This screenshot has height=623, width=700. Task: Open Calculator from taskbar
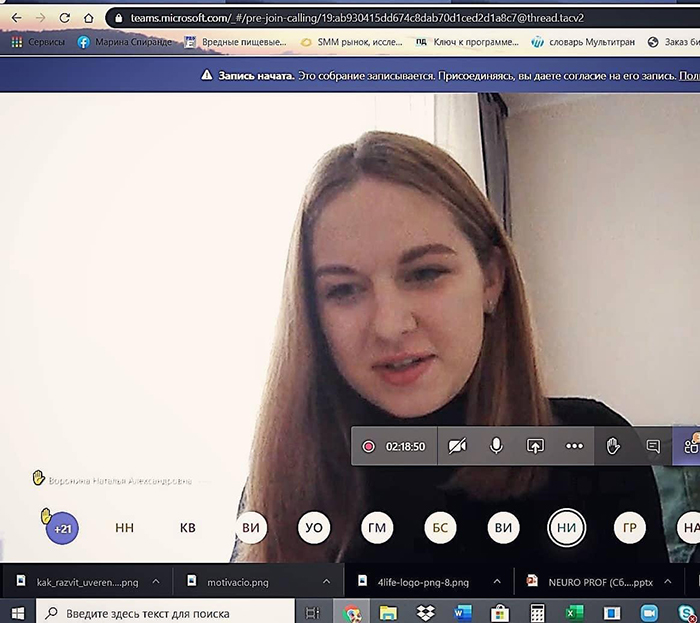pyautogui.click(x=537, y=613)
